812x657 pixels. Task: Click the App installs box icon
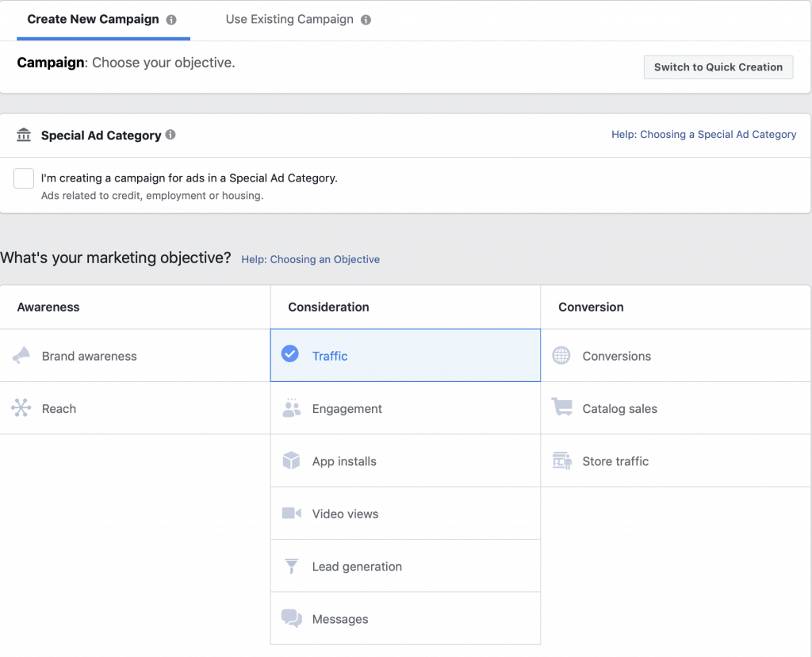coord(291,461)
